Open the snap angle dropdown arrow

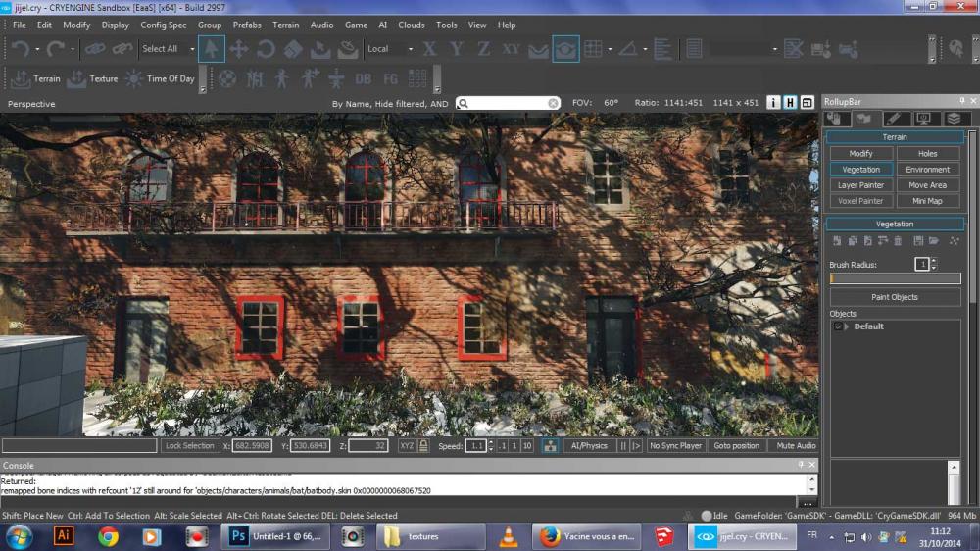645,49
